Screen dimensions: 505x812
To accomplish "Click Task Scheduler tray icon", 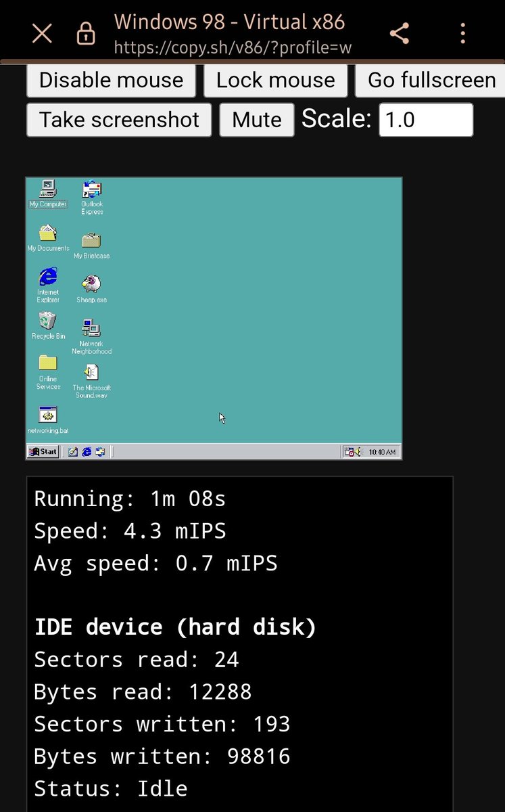I will [x=349, y=452].
